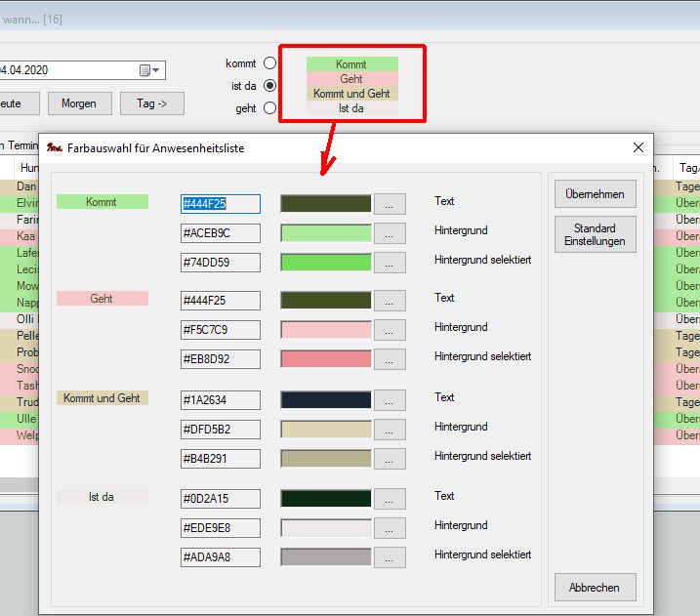Close the Farbauswahl dialog window
Viewport: 700px width, 616px height.
(638, 147)
